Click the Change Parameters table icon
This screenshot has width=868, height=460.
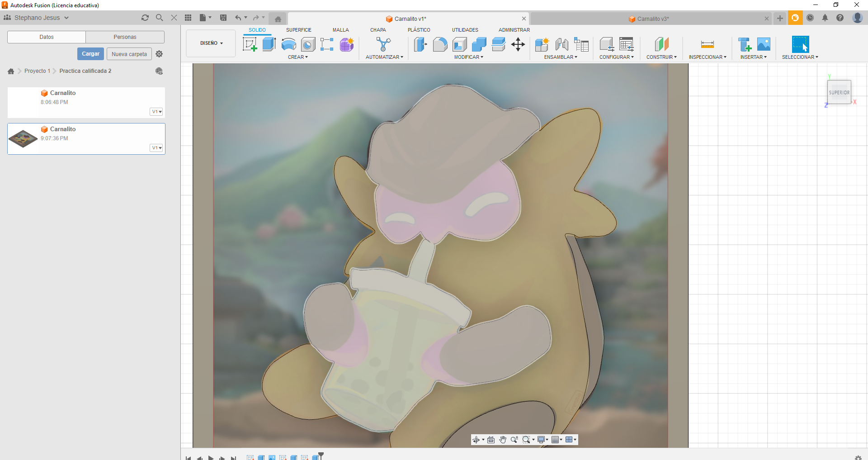(x=627, y=44)
